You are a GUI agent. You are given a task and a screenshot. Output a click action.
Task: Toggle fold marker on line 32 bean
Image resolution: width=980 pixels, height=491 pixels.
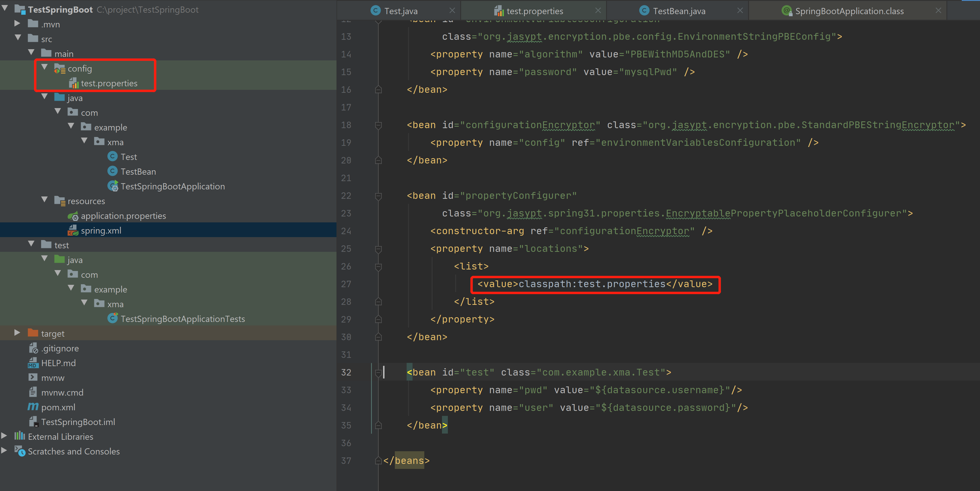(378, 372)
